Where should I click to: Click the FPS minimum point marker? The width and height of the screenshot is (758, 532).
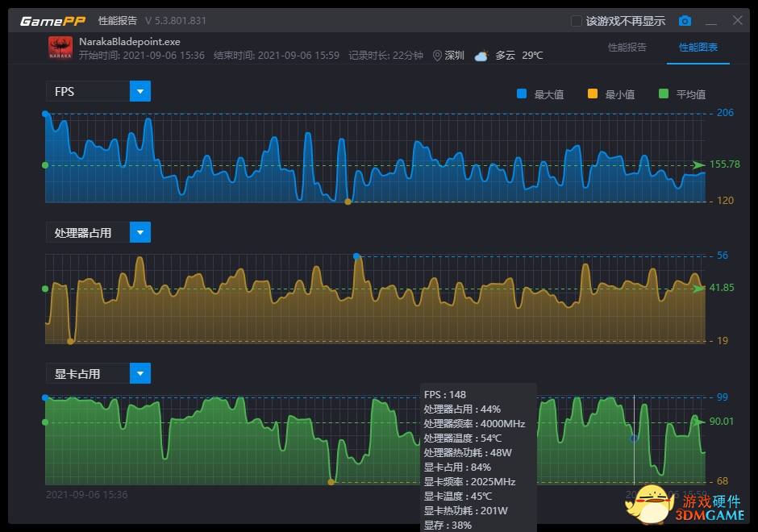point(348,202)
